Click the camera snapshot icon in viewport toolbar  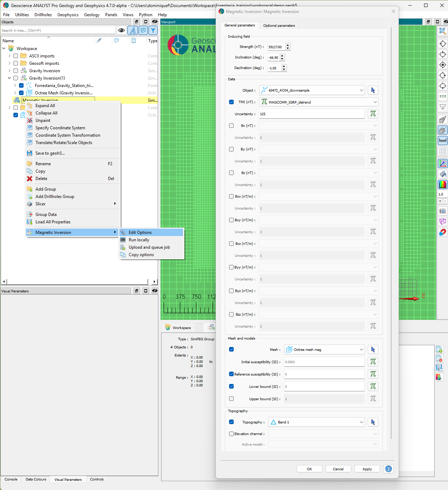click(442, 211)
